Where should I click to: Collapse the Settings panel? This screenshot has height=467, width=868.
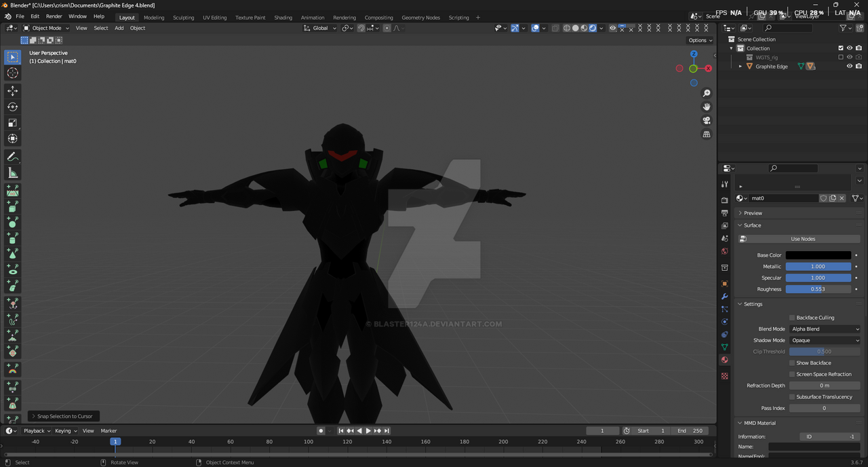753,304
